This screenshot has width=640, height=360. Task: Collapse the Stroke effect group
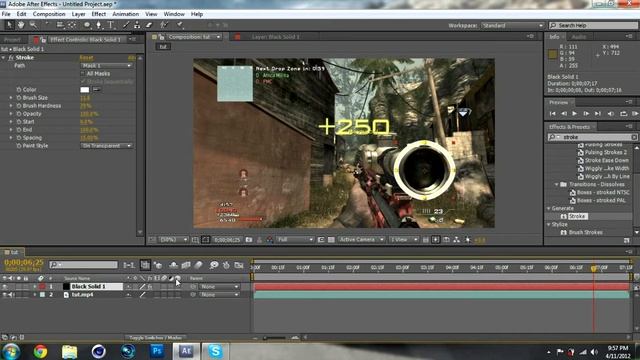[4, 58]
